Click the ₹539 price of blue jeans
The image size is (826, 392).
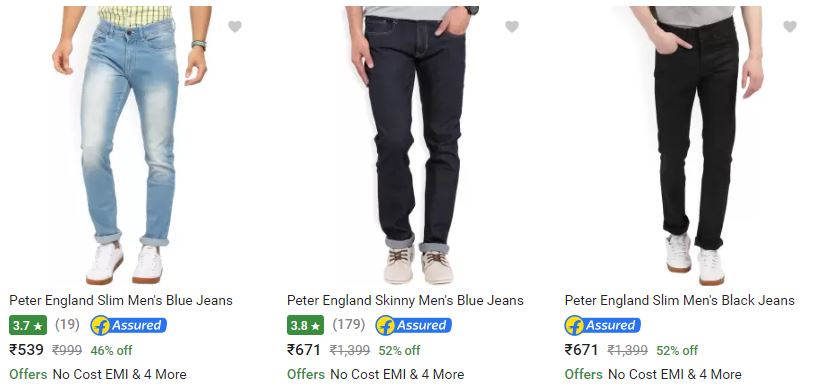26,350
